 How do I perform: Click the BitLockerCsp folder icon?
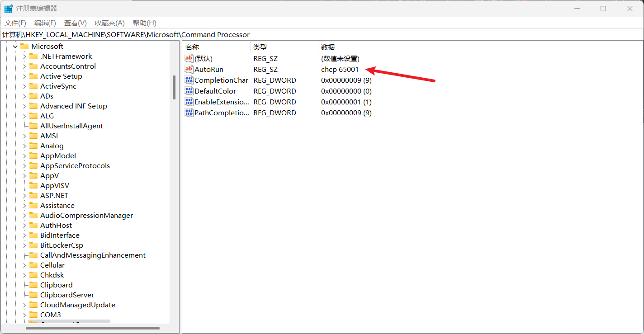click(x=33, y=245)
